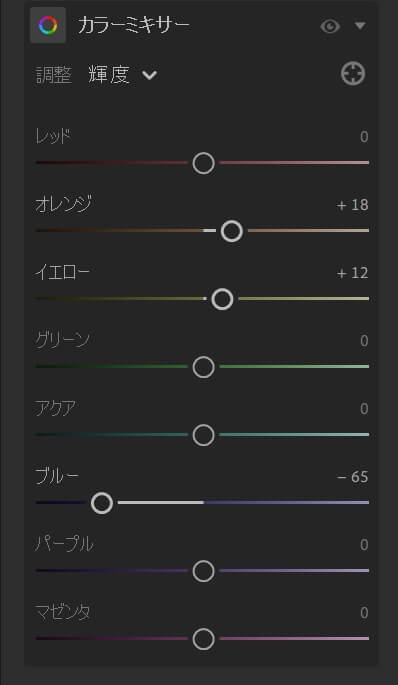Select the イエロー value field +12
398x685 pixels.
(x=353, y=273)
